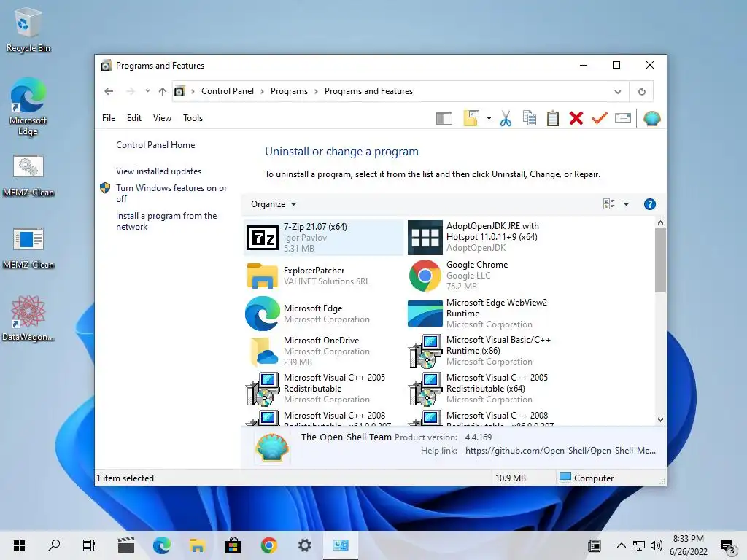Open Task View on the taskbar
The height and width of the screenshot is (560, 747).
click(89, 545)
